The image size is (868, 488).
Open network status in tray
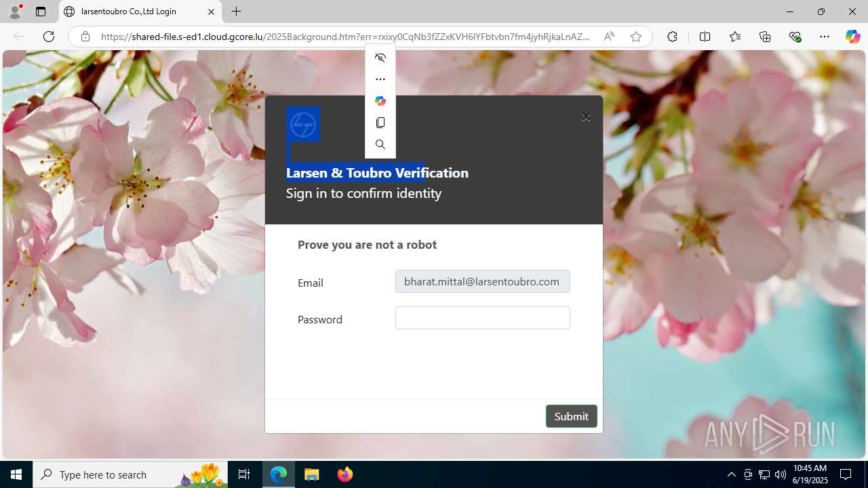coord(764,474)
